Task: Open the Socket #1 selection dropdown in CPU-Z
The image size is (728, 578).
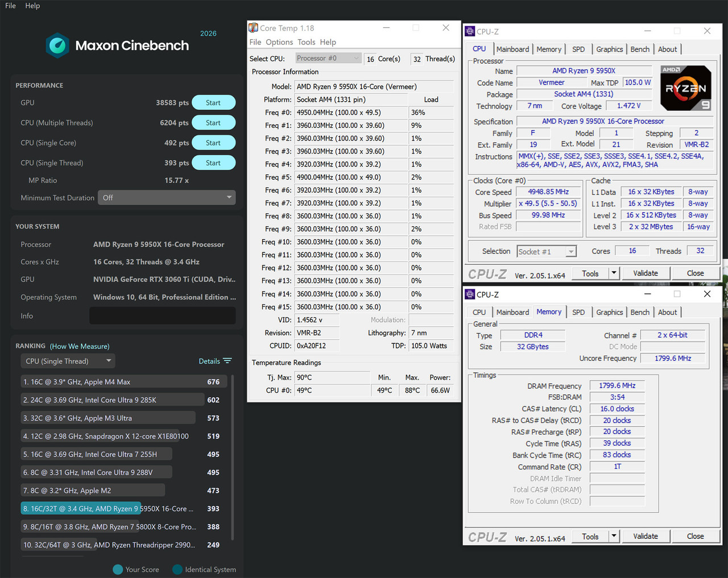Action: pos(547,251)
